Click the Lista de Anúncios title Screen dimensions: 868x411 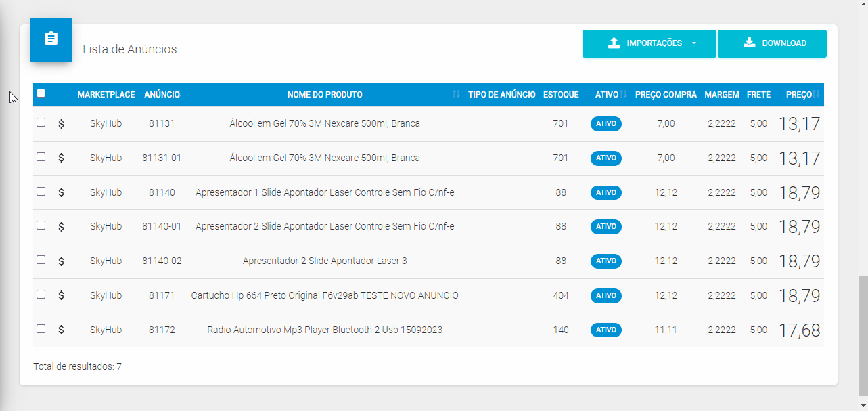coord(130,49)
